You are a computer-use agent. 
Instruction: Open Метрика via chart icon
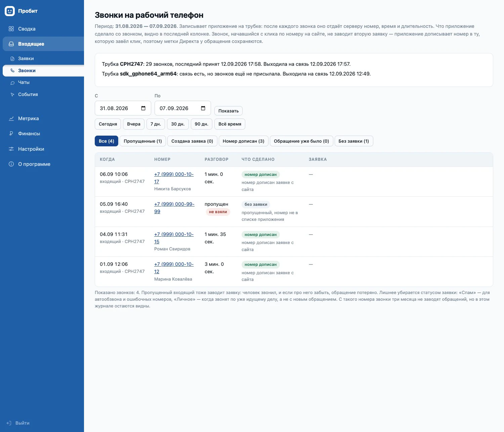pos(11,118)
